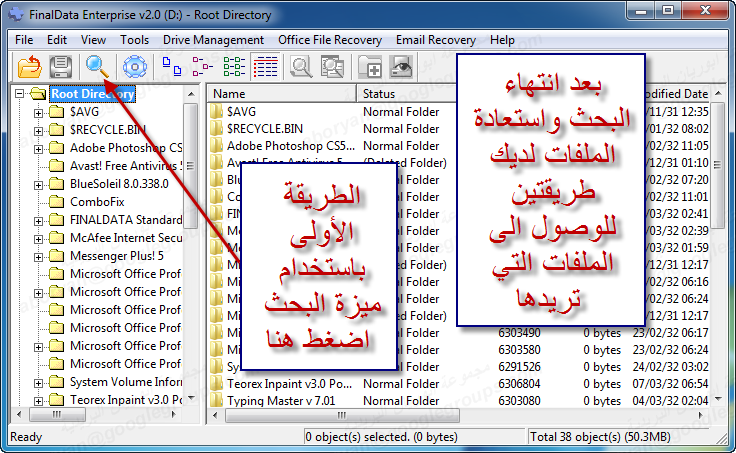The height and width of the screenshot is (453, 736).
Task: Click the eye preview toolbar icon
Action: 401,67
